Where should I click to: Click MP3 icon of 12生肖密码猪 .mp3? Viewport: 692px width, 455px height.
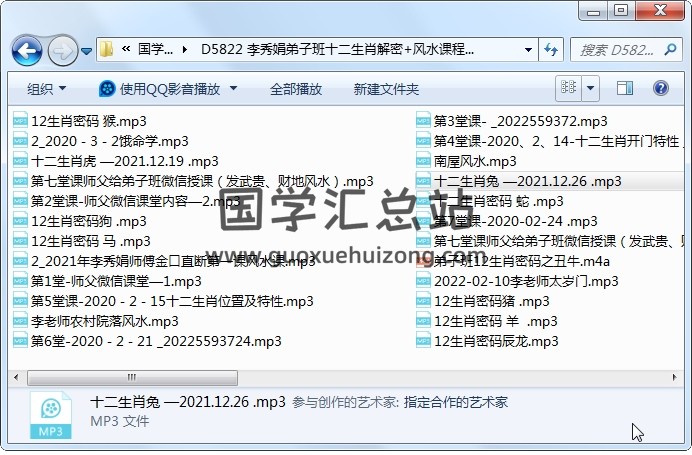[x=423, y=301]
